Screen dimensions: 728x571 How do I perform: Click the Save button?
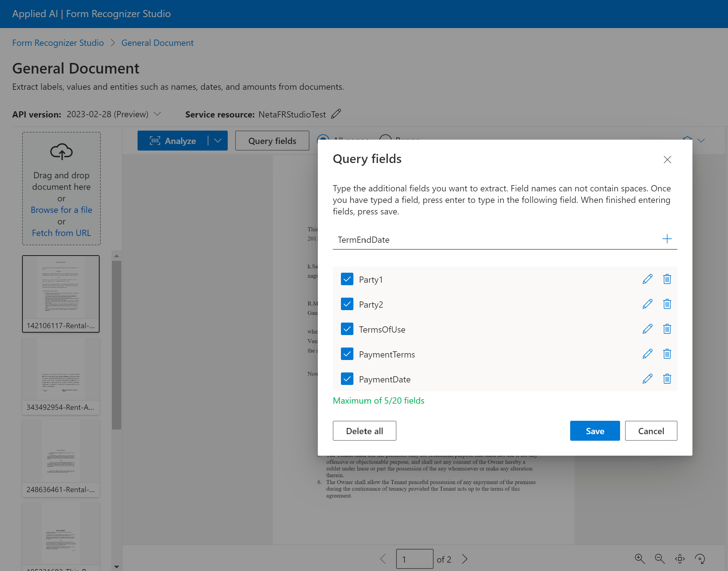tap(595, 430)
